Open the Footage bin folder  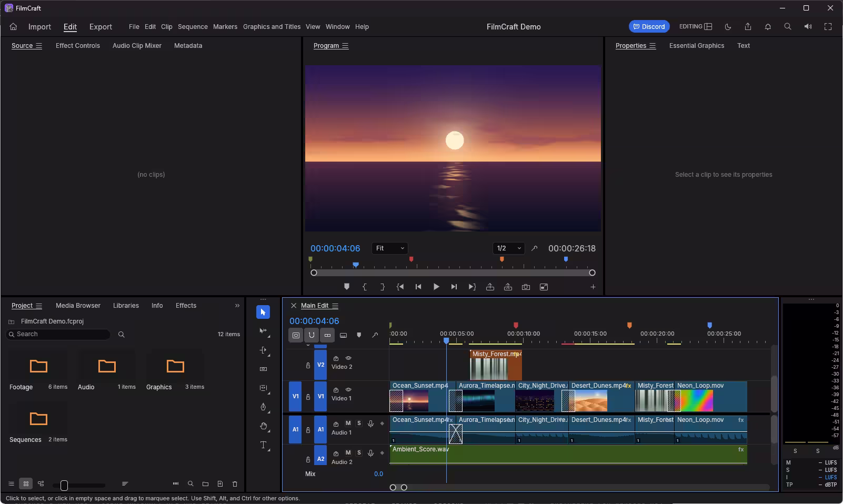click(x=38, y=366)
